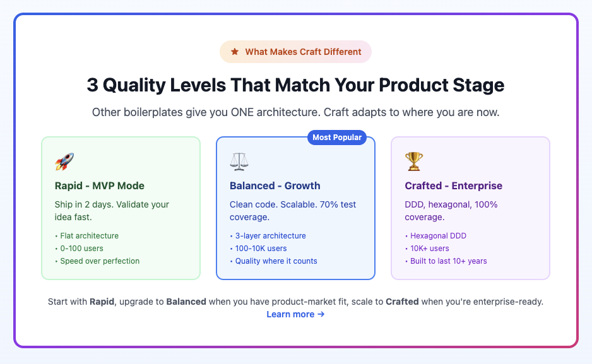
Task: Open the Learn more link
Action: pyautogui.click(x=295, y=314)
